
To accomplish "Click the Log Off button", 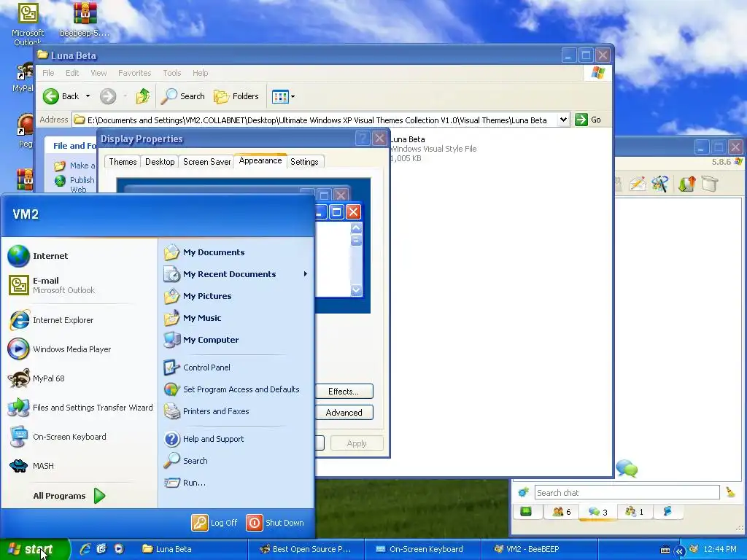I will pyautogui.click(x=214, y=523).
